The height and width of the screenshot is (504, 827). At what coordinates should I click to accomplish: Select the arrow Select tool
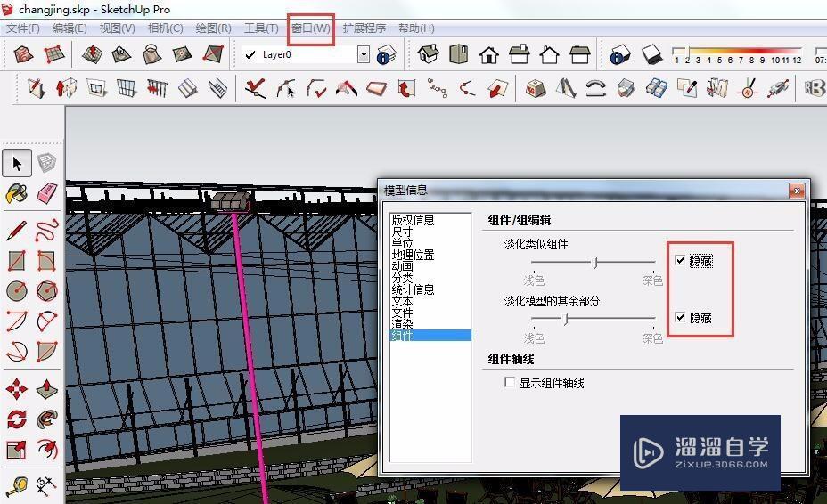click(x=17, y=163)
